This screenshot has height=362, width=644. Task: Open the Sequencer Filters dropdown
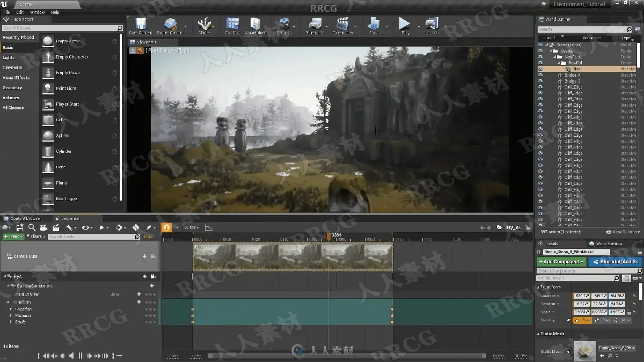(35, 237)
